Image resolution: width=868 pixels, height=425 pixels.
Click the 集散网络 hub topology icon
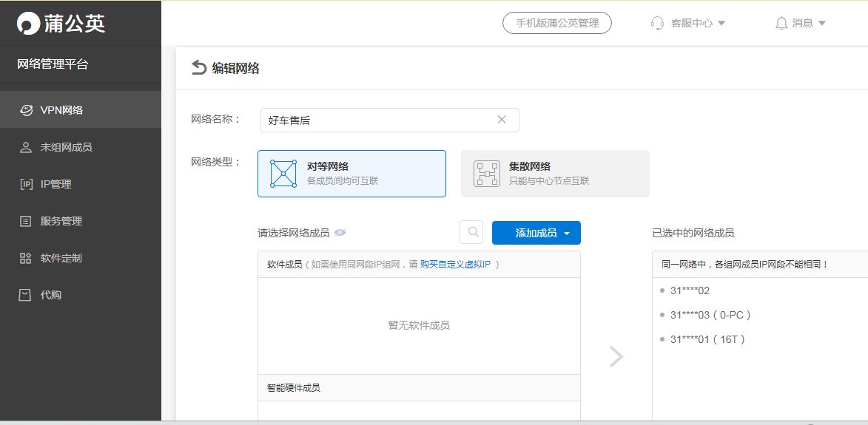click(487, 174)
